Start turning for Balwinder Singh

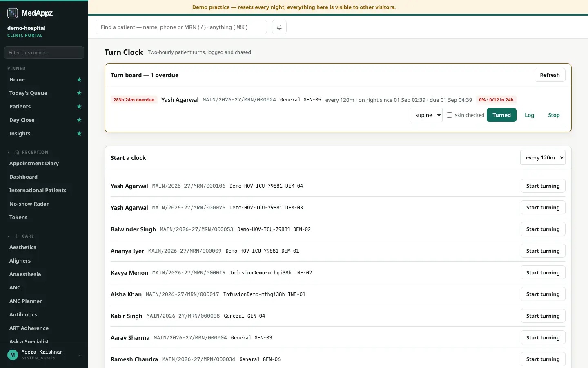coord(543,229)
